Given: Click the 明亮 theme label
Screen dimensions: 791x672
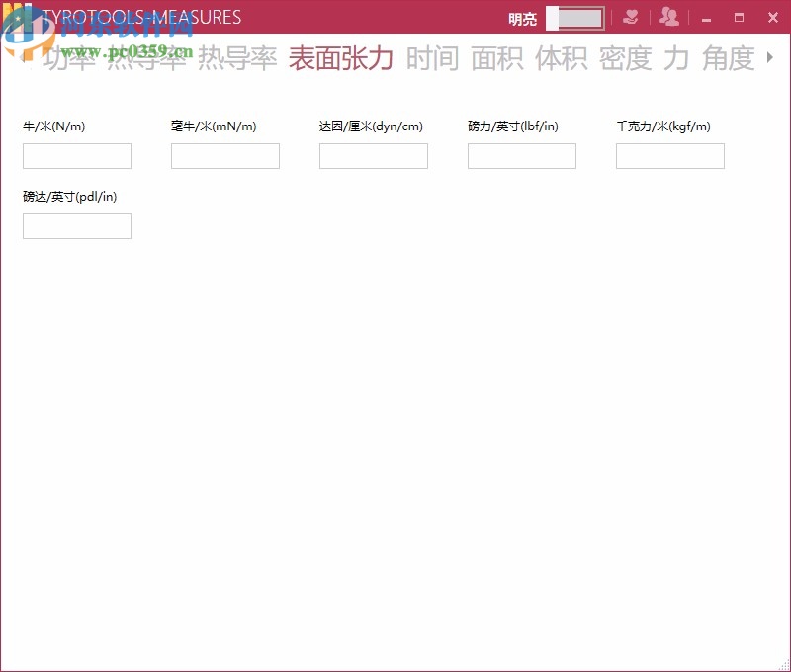Looking at the screenshot, I should 523,19.
